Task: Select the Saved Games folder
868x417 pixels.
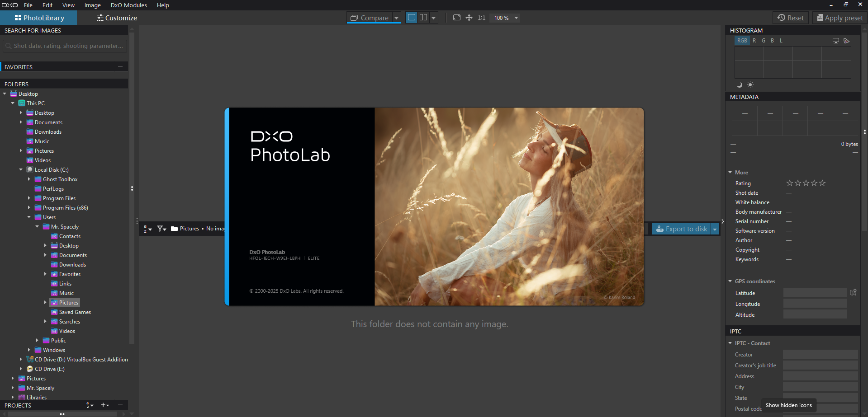Action: 75,312
